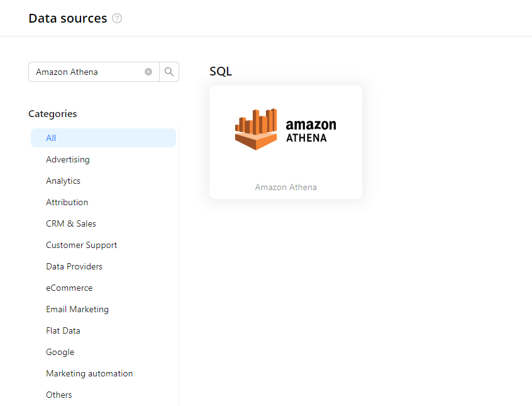This screenshot has height=406, width=532.
Task: Open Customer Support category
Action: (x=81, y=245)
